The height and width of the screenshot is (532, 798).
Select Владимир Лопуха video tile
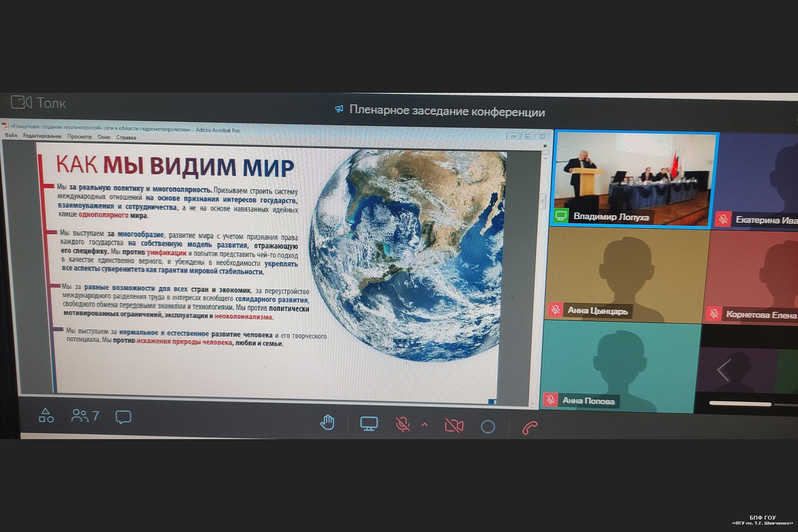[x=635, y=179]
